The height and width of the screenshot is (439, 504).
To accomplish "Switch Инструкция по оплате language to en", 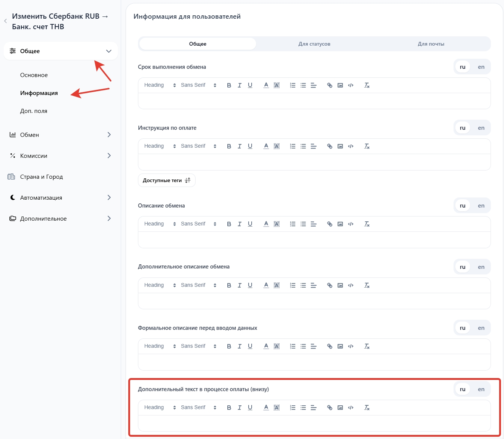I will 481,128.
